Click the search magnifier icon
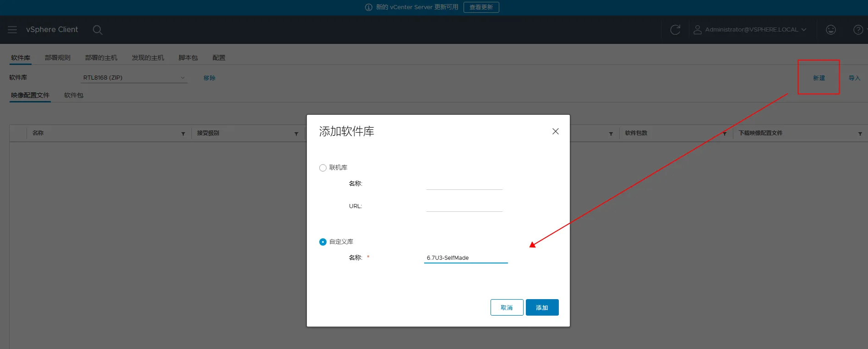Image resolution: width=868 pixels, height=349 pixels. [97, 30]
